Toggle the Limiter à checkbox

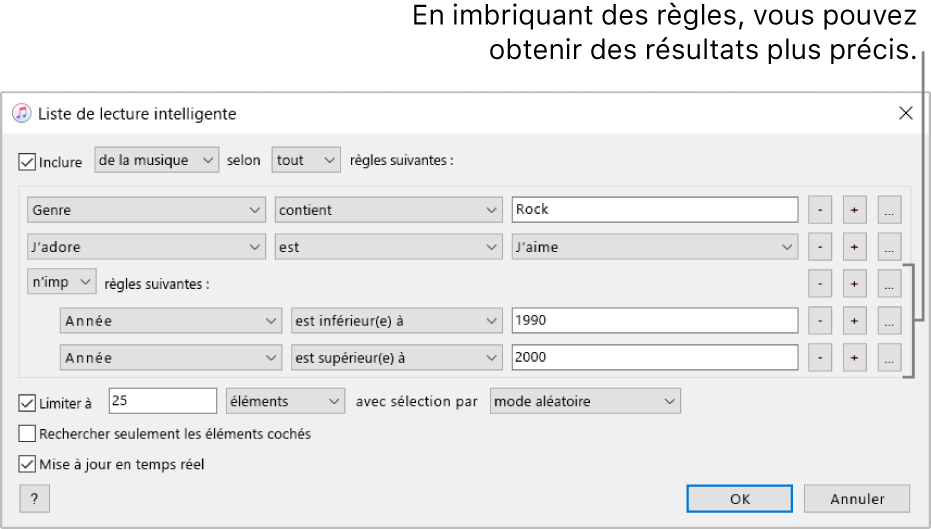coord(27,403)
